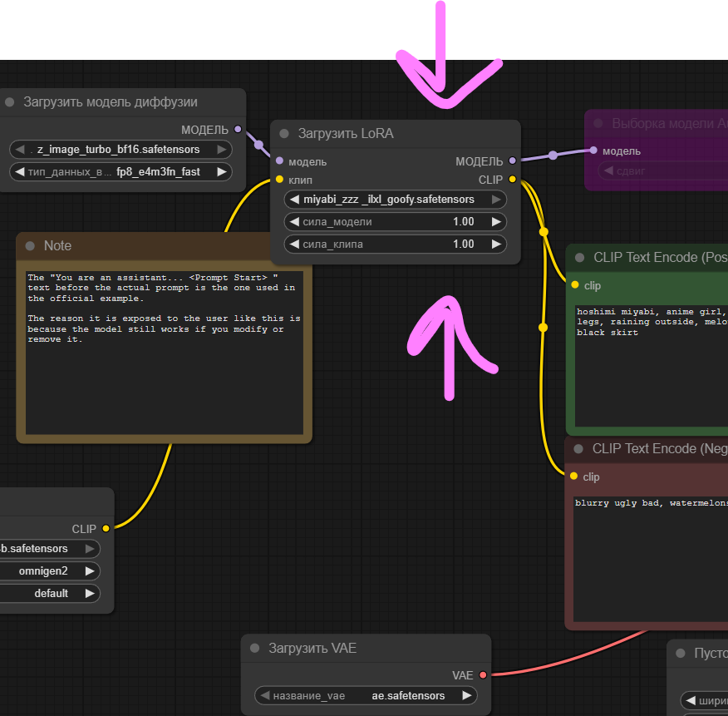Collapse the CLIP Text Encode (Neg node
The height and width of the screenshot is (716, 728).
pos(578,449)
